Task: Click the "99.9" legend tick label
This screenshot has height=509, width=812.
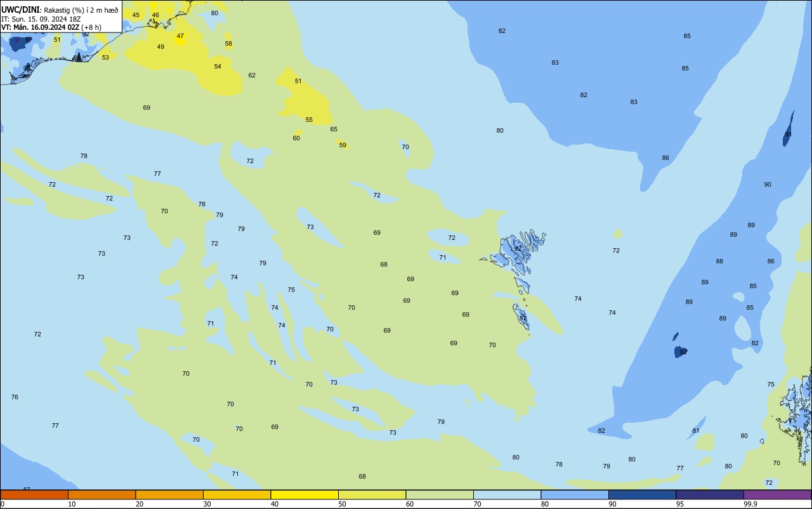Action: pyautogui.click(x=750, y=504)
